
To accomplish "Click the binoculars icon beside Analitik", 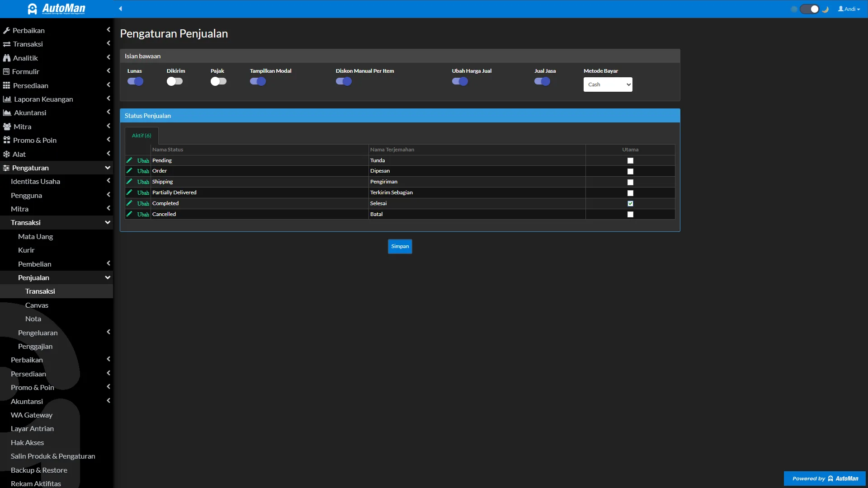I will point(7,58).
